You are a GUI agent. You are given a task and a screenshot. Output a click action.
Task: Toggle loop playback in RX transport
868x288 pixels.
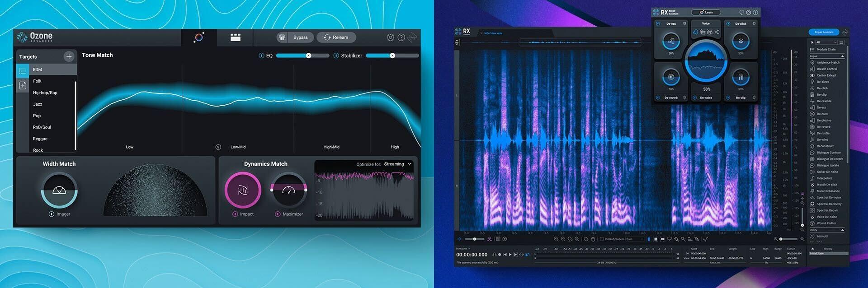click(521, 255)
